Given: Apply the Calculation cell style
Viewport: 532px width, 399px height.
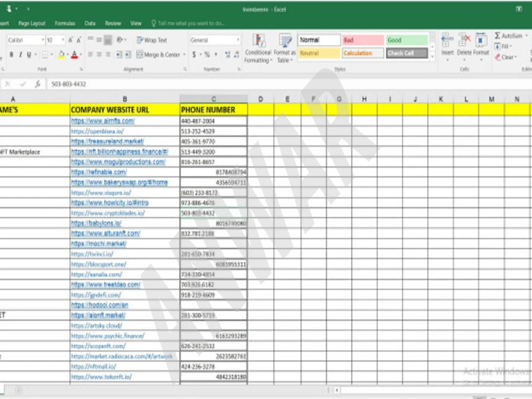Looking at the screenshot, I should click(x=363, y=53).
